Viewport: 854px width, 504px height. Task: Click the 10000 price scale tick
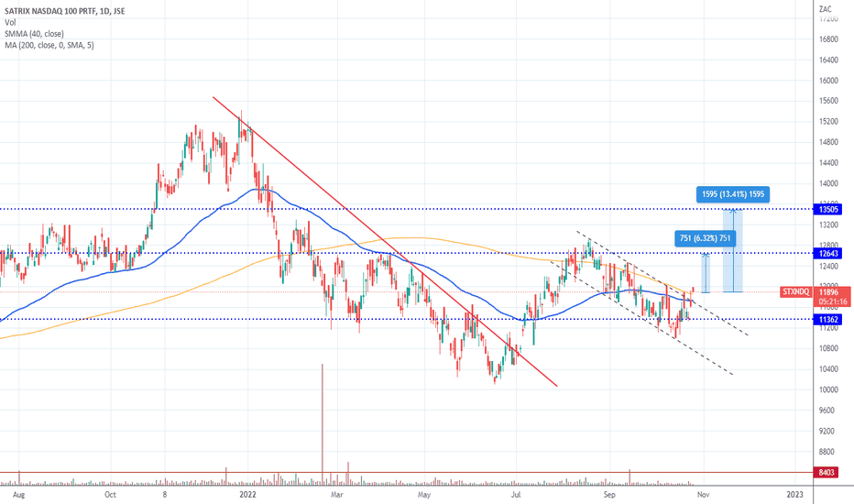pyautogui.click(x=828, y=390)
